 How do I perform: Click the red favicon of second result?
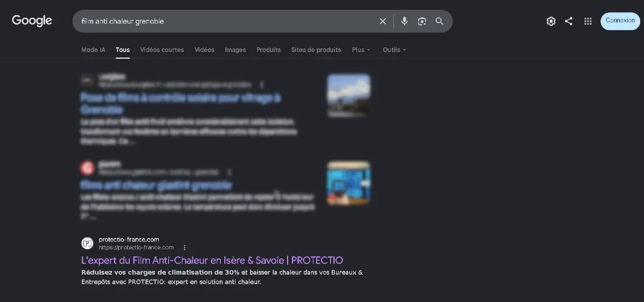(87, 168)
